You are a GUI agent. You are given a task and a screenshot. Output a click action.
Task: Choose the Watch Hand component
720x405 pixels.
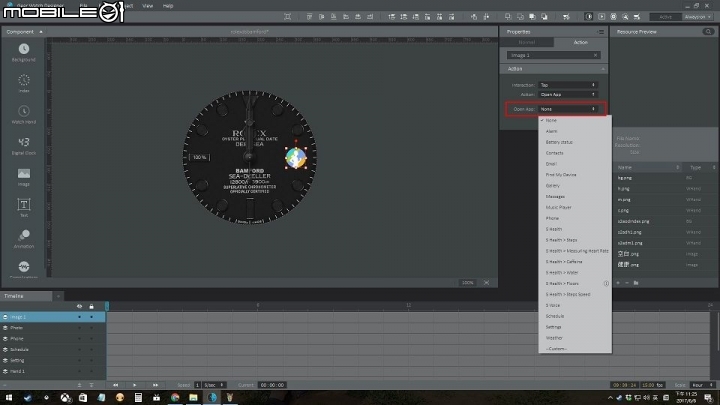23,112
